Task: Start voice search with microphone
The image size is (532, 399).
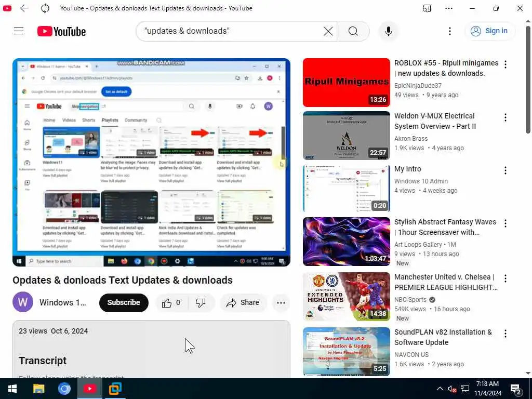Action: [389, 31]
